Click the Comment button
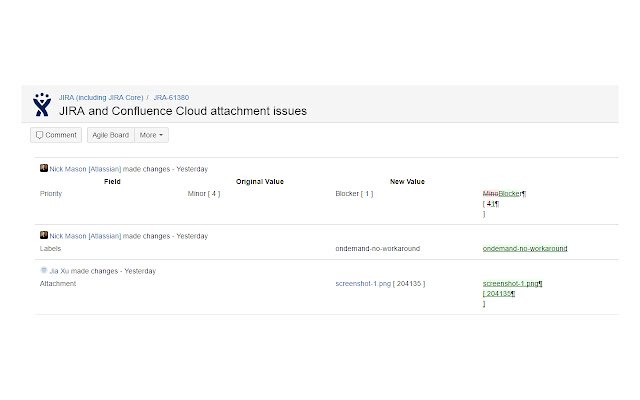The height and width of the screenshot is (400, 640). pyautogui.click(x=56, y=135)
